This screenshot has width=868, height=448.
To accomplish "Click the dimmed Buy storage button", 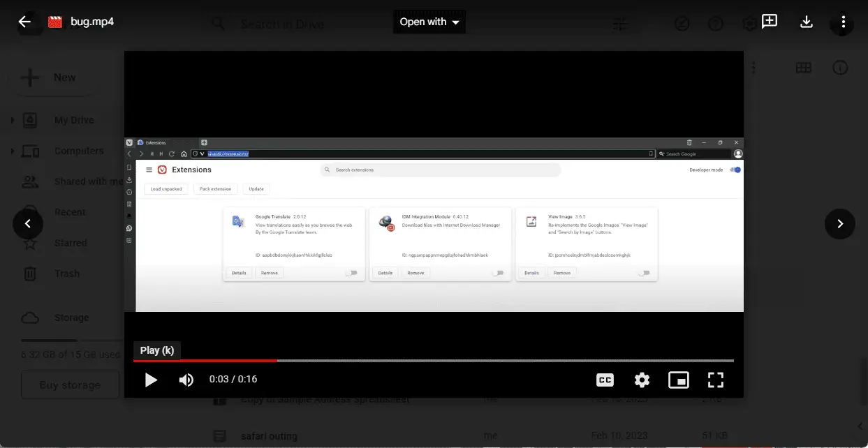I will 70,384.
